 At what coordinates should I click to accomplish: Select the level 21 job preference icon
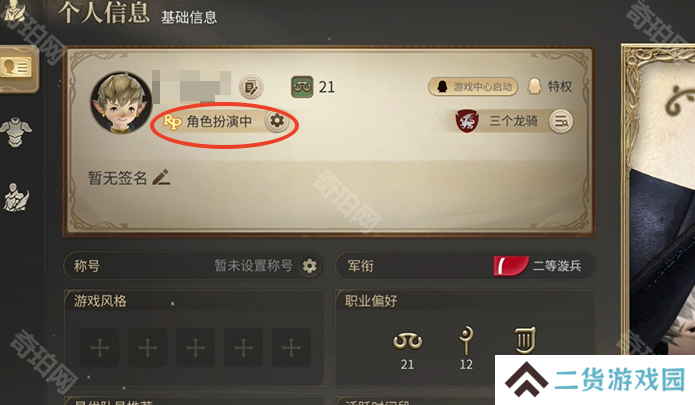click(x=407, y=341)
